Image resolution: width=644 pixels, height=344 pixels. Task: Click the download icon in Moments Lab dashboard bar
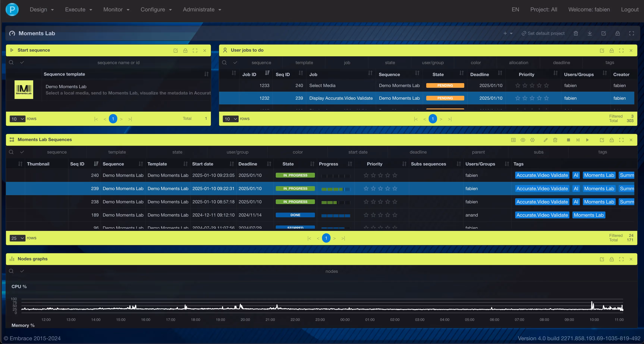pos(590,33)
